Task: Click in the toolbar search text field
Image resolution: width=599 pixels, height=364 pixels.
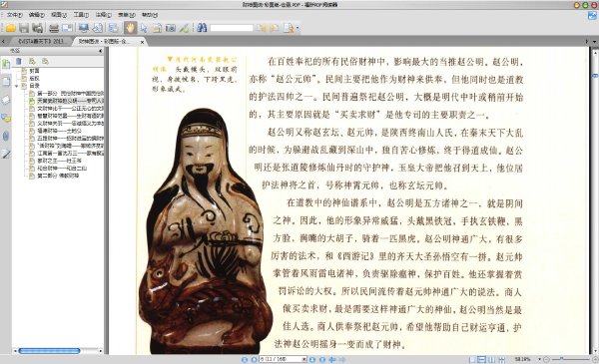Action: coord(232,28)
